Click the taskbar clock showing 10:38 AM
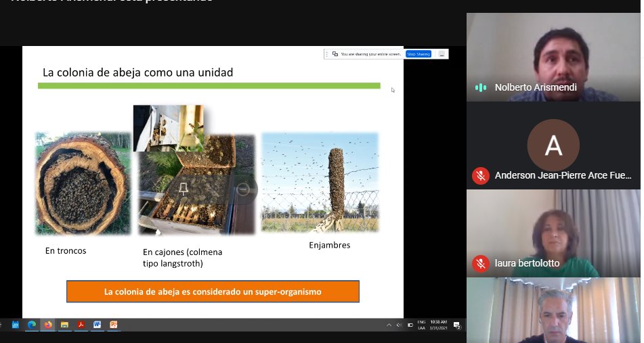644x343 pixels. [x=438, y=325]
